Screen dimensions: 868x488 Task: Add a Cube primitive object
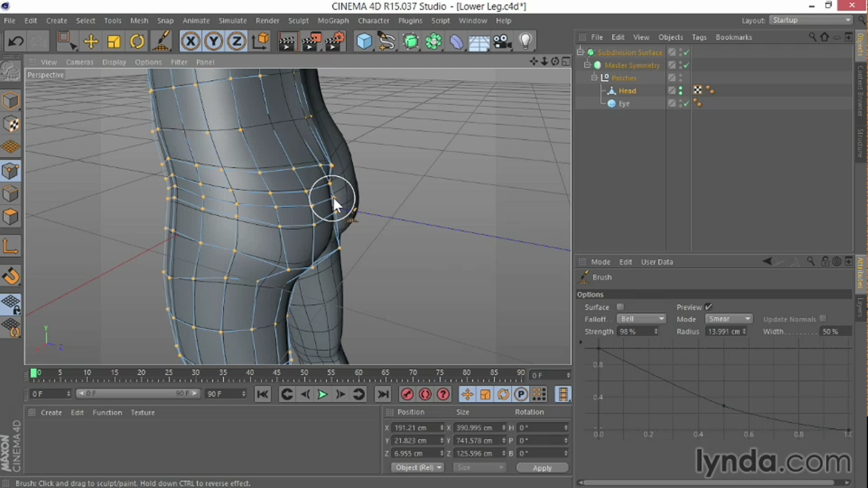(364, 42)
